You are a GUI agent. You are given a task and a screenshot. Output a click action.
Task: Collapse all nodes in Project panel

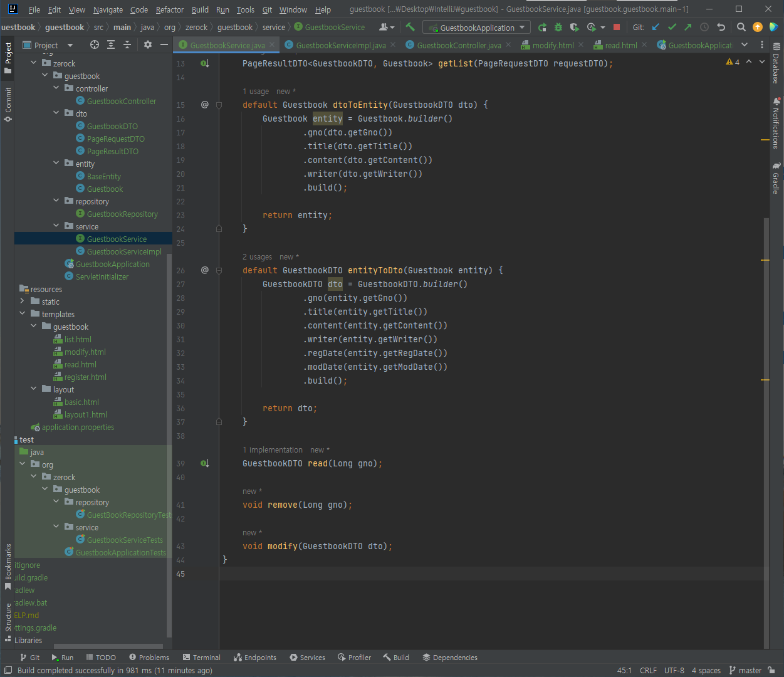point(127,45)
